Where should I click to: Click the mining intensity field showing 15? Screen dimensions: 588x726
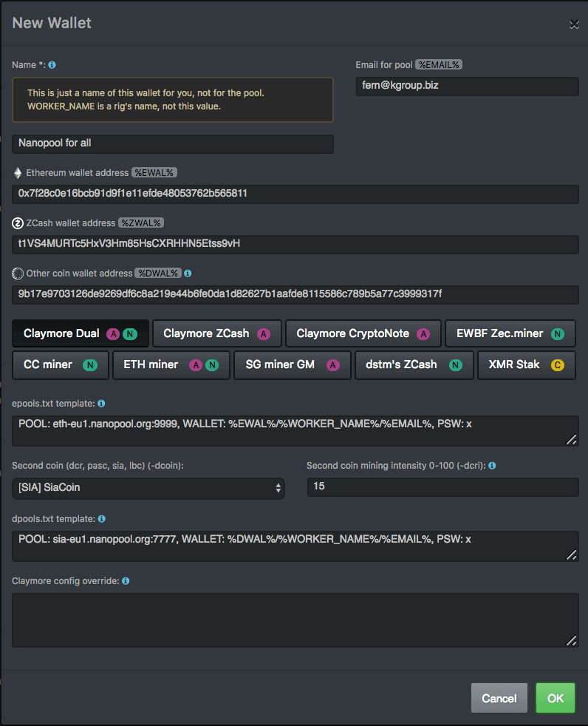point(442,486)
